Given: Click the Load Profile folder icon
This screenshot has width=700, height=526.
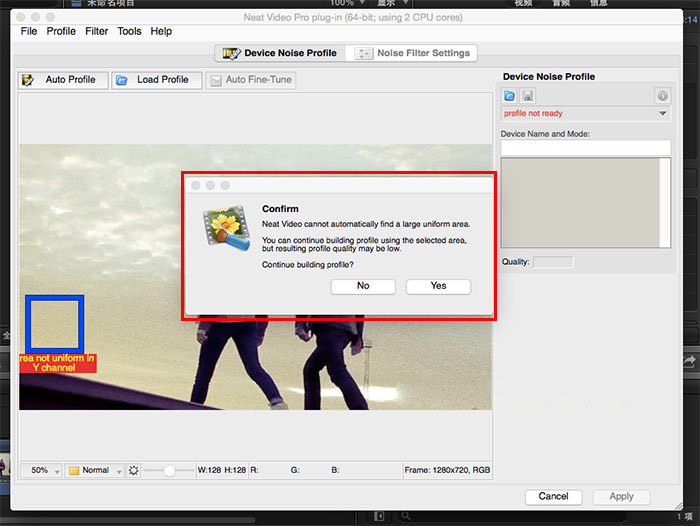Looking at the screenshot, I should [121, 80].
